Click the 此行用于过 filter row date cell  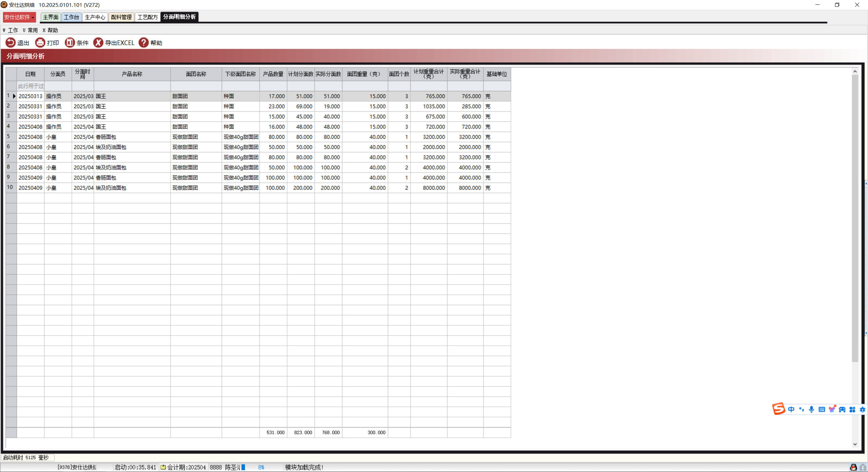click(31, 86)
